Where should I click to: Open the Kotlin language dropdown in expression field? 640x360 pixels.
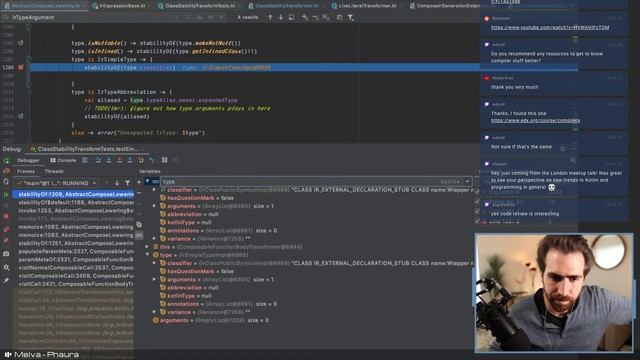pos(451,182)
